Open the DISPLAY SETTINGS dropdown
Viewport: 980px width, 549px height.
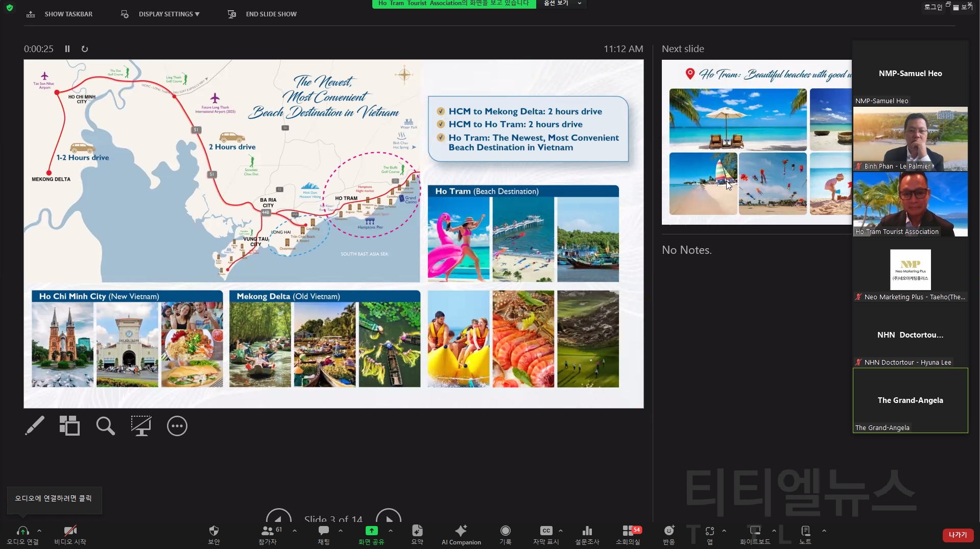click(x=160, y=14)
